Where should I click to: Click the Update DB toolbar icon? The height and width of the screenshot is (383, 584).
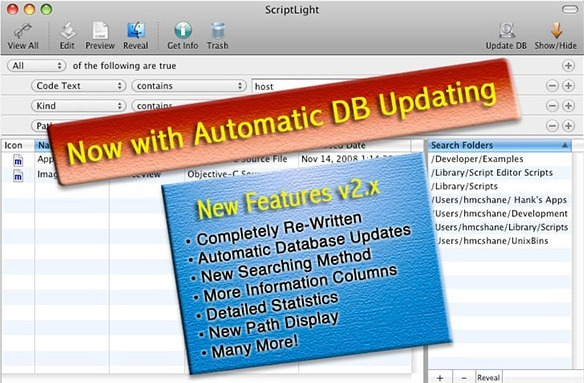click(x=507, y=31)
